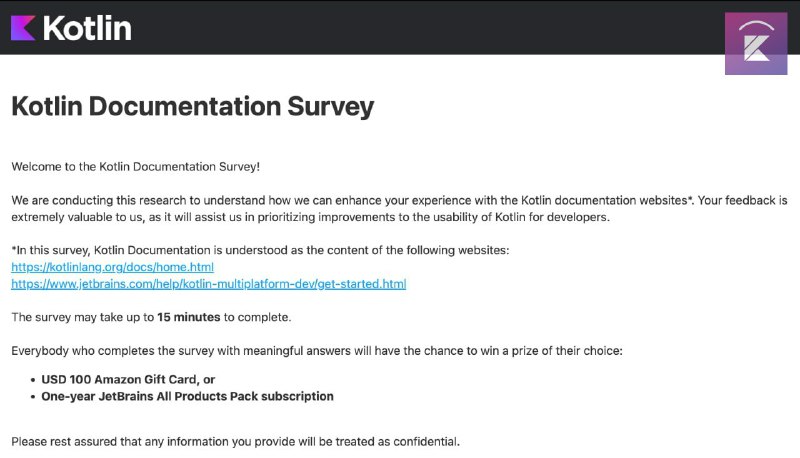Click the words 'The survey may take up to'
Viewport: 800px width, 458px height.
point(83,317)
